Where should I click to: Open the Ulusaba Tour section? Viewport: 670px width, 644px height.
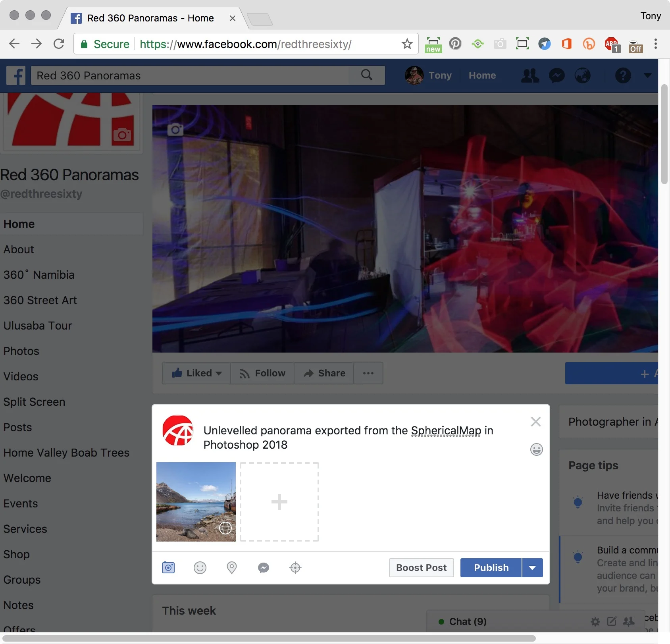[x=38, y=326]
